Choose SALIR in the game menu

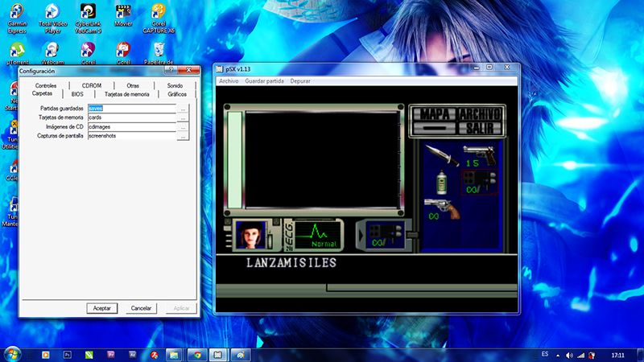click(479, 128)
